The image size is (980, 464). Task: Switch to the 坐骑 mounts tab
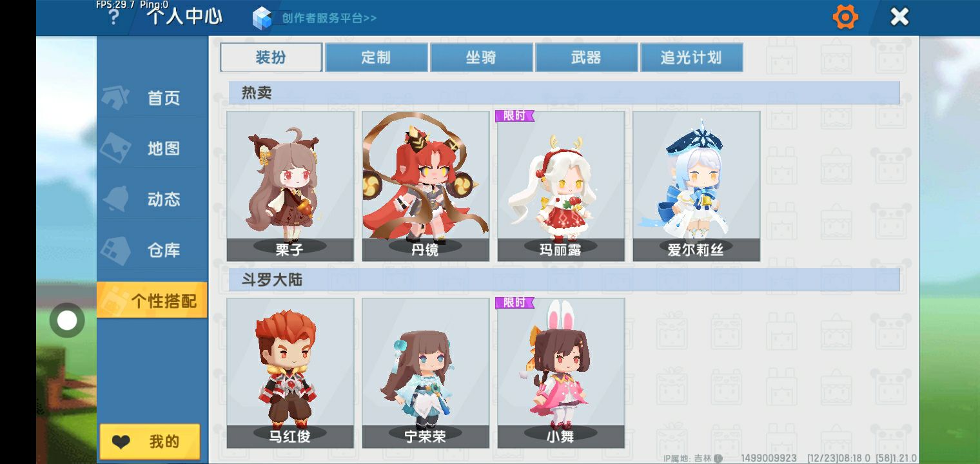click(x=482, y=57)
